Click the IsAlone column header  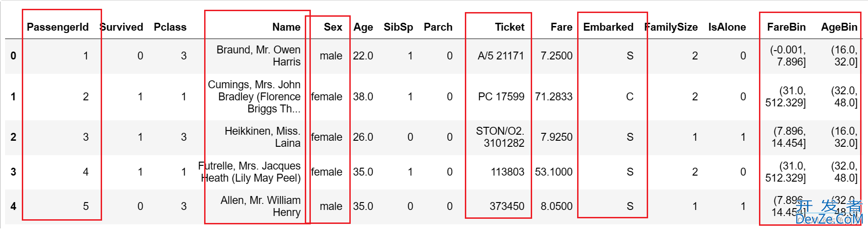click(x=727, y=27)
